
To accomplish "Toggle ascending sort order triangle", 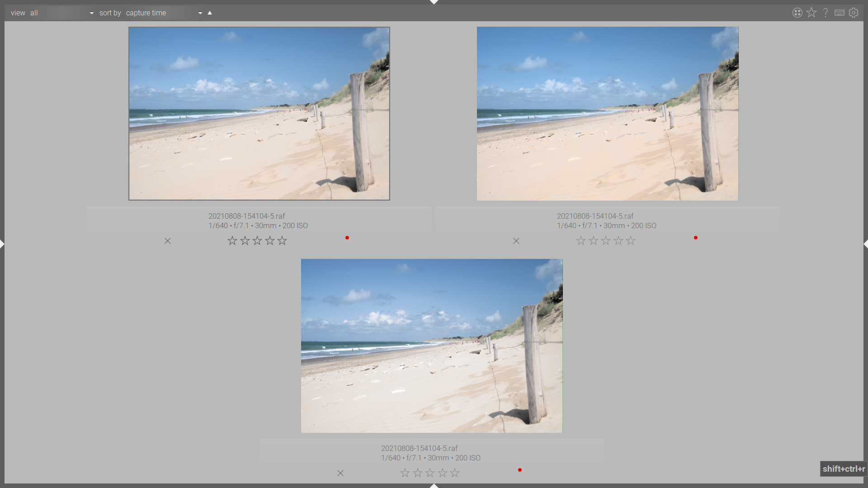I will (x=210, y=13).
